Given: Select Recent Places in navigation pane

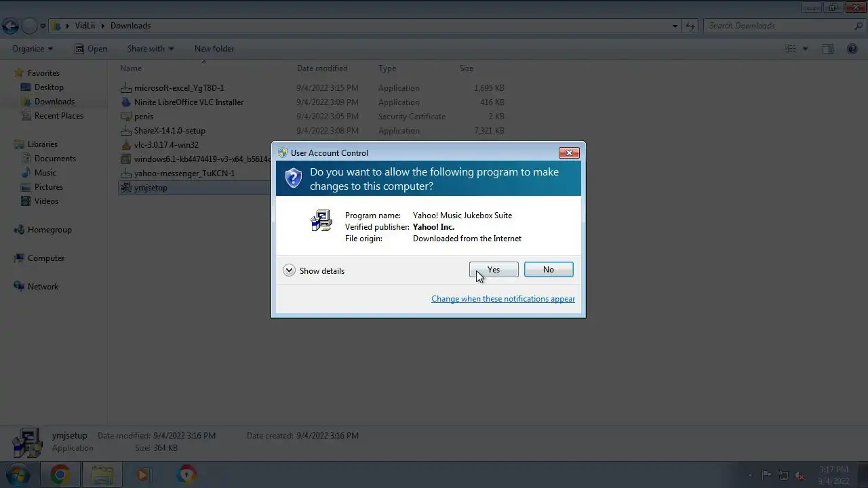Looking at the screenshot, I should click(59, 116).
